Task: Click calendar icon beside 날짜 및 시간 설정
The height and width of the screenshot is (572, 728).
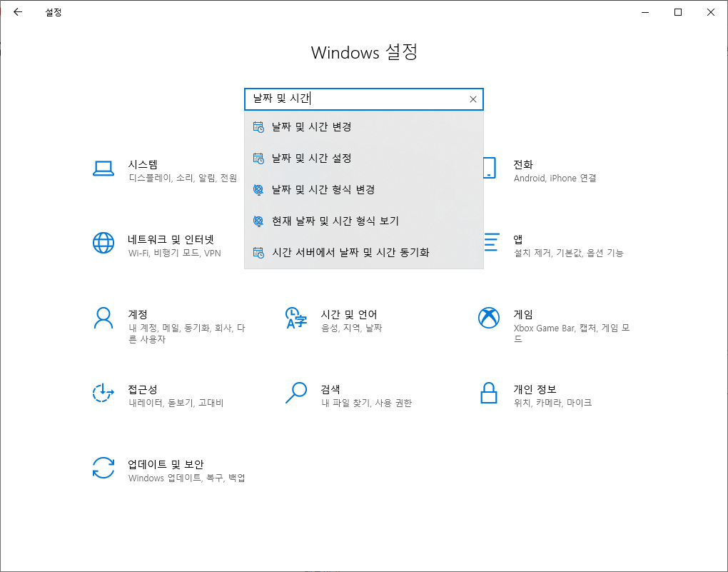Action: [x=258, y=159]
